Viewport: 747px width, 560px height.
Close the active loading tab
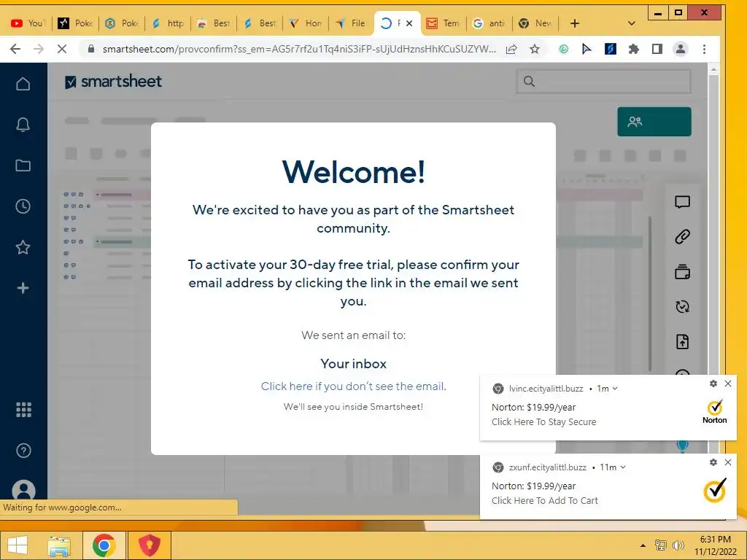pyautogui.click(x=409, y=23)
